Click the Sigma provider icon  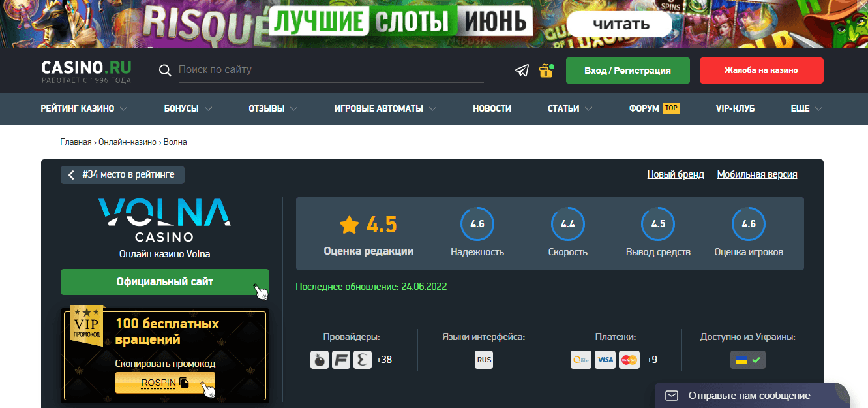point(363,360)
